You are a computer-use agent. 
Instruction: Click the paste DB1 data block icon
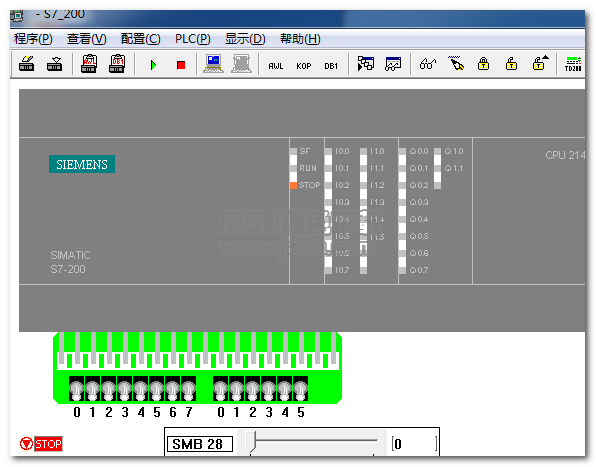pos(117,64)
